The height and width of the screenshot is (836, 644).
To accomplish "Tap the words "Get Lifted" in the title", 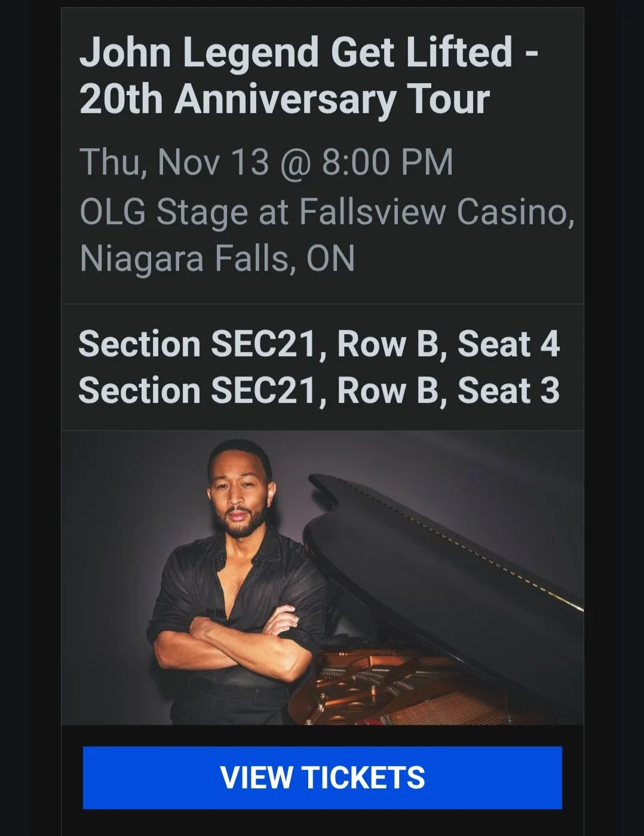I will (x=421, y=52).
